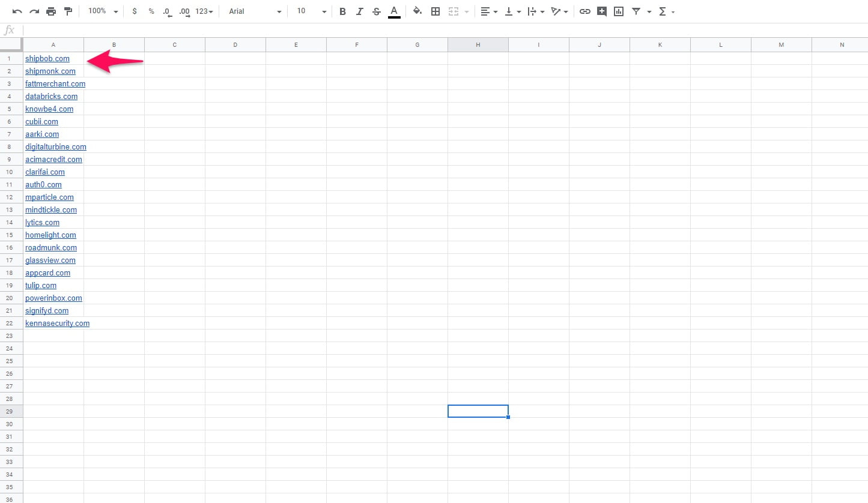Click the insert chart icon

pyautogui.click(x=619, y=11)
